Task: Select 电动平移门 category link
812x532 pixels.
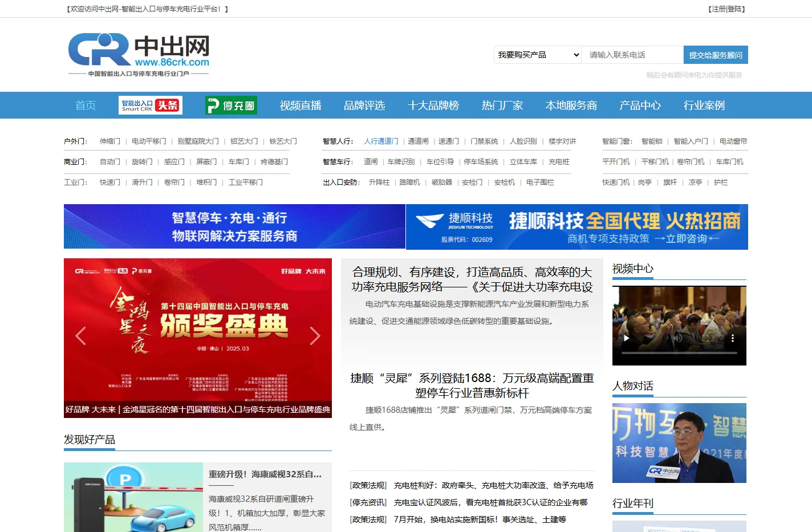Action: 149,141
